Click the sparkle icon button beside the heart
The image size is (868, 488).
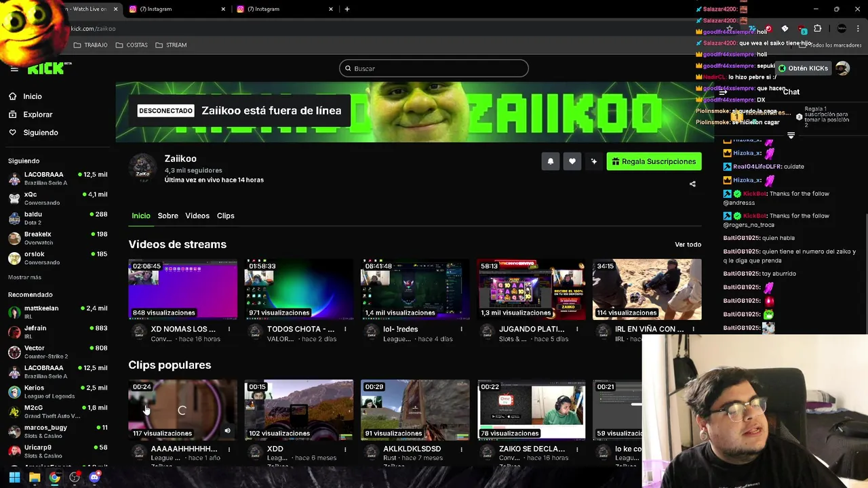click(594, 161)
